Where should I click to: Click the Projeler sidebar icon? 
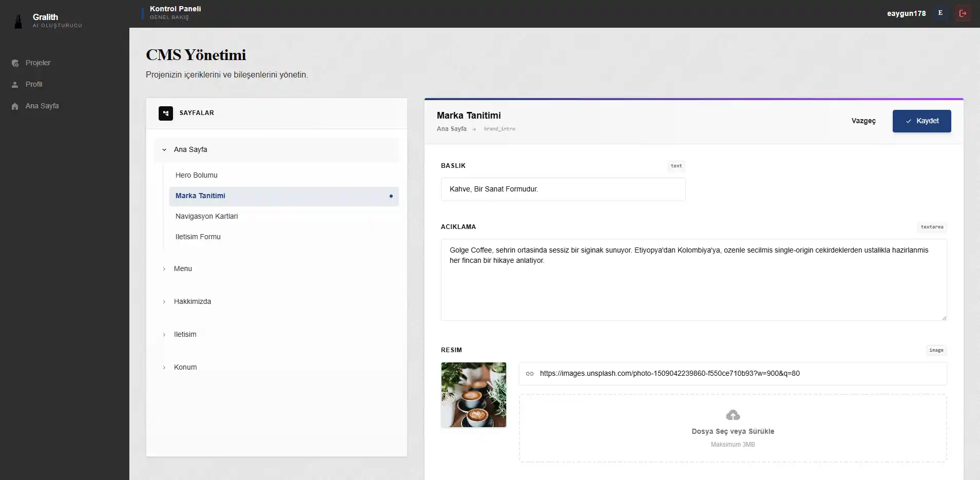click(x=15, y=63)
